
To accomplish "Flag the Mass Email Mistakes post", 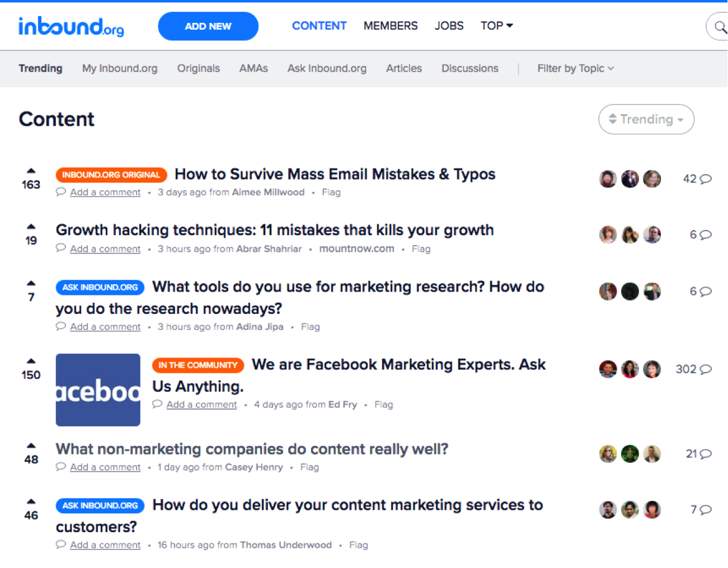I will click(331, 192).
